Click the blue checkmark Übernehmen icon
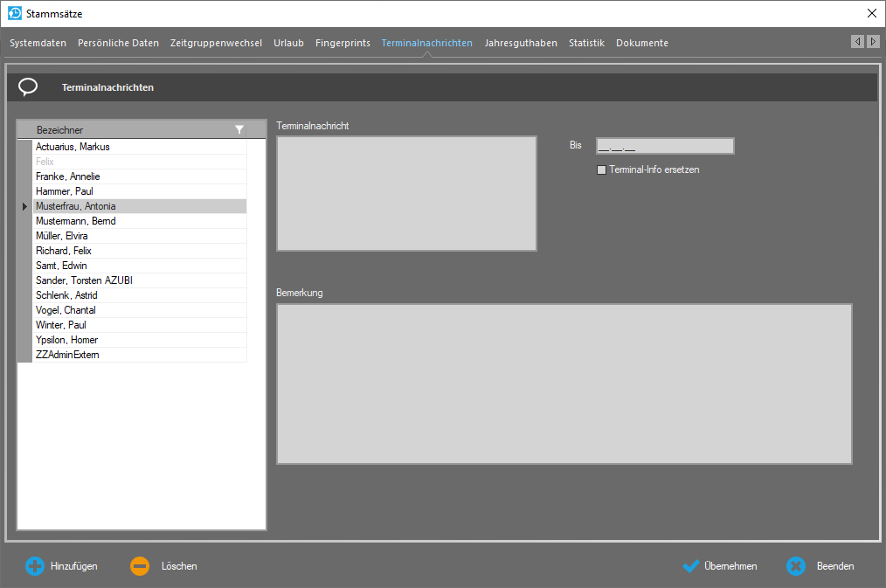The height and width of the screenshot is (588, 886). tap(691, 566)
